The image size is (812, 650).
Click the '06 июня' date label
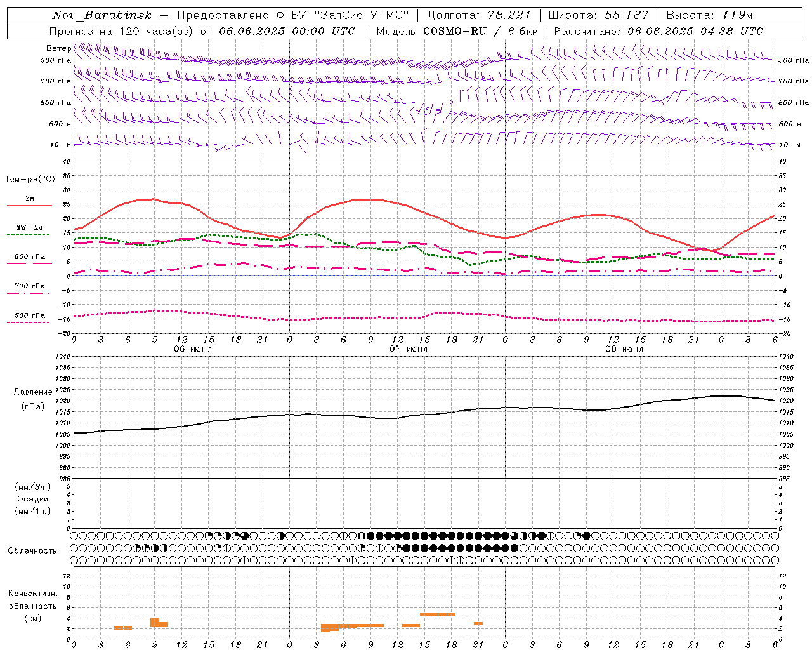(193, 349)
